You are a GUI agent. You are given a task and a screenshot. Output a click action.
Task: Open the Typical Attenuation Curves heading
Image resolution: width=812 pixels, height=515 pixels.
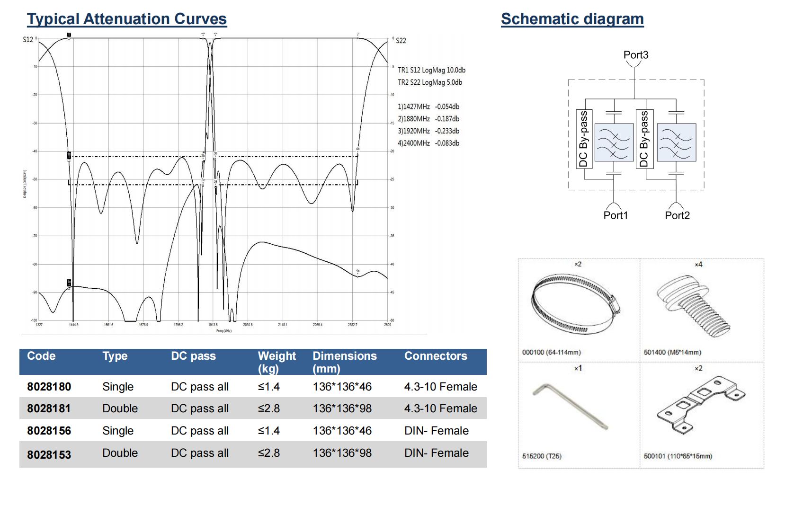tap(127, 19)
